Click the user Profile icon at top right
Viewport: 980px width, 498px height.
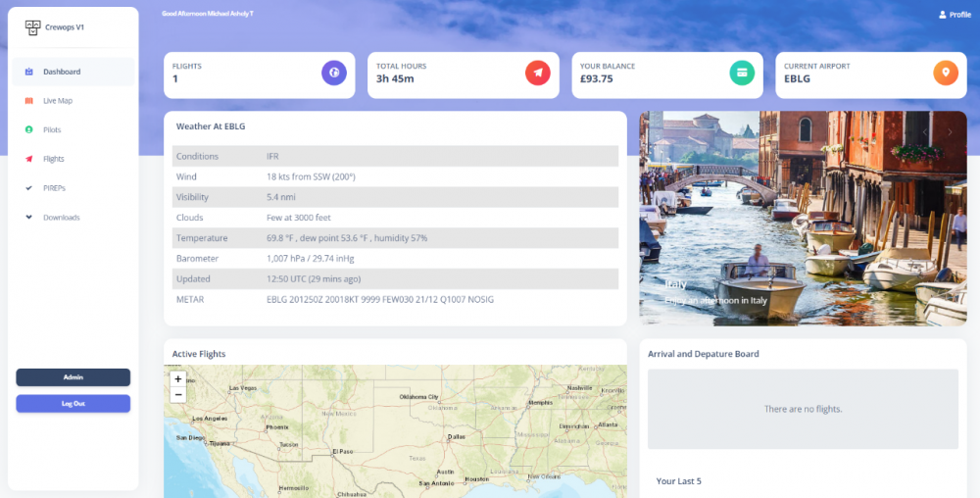943,15
